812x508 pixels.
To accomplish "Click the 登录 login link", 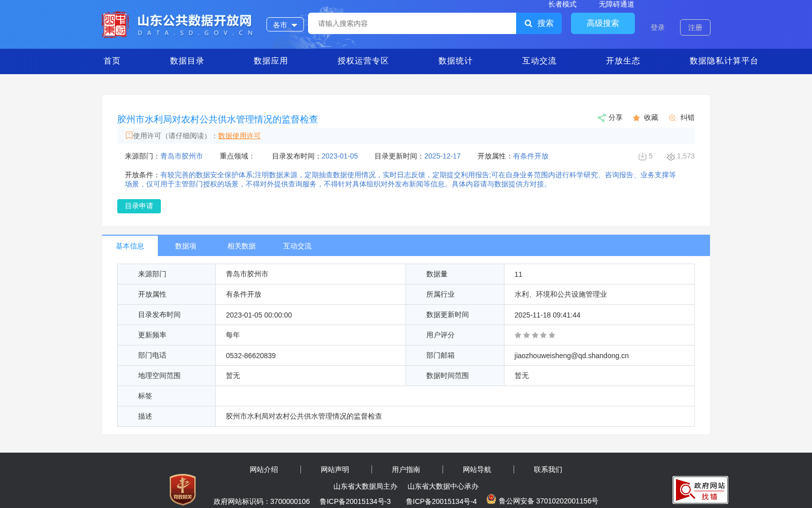I will 658,27.
